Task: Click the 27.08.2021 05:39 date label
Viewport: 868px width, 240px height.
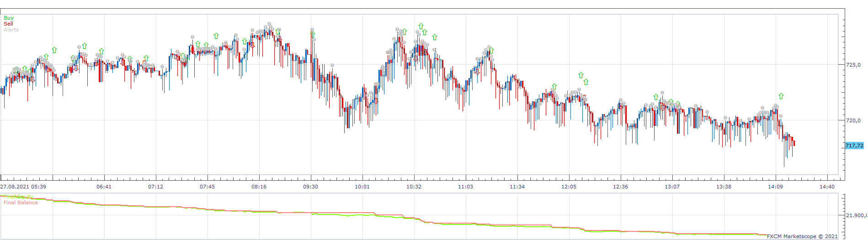Action: point(23,187)
